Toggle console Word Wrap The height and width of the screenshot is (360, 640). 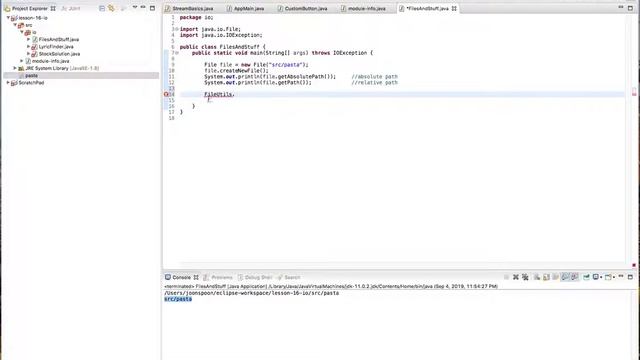click(556, 277)
